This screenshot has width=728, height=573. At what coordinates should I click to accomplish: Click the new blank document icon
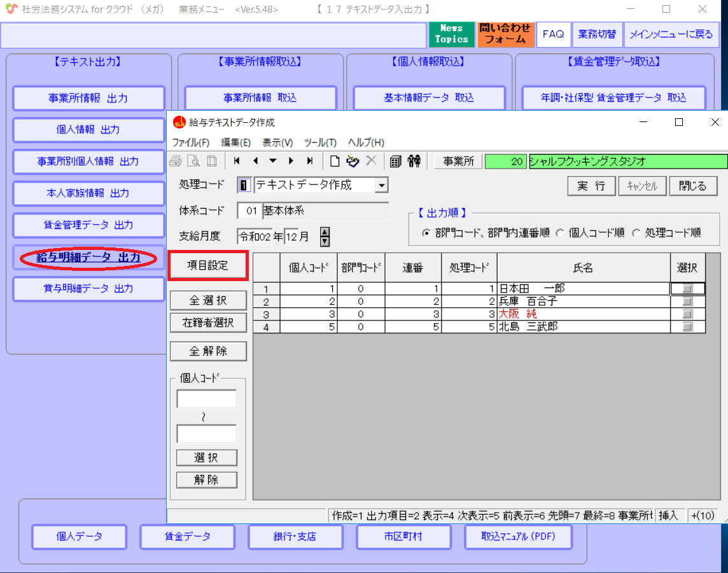(334, 161)
